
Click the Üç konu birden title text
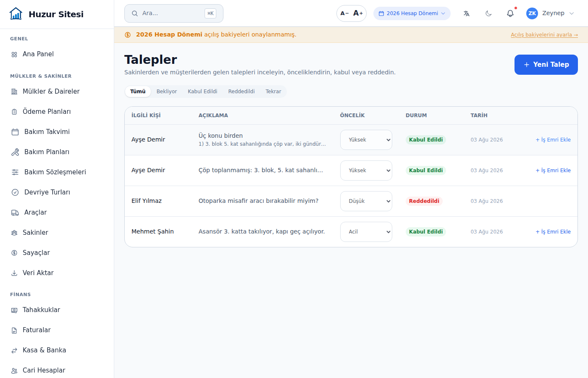point(220,136)
